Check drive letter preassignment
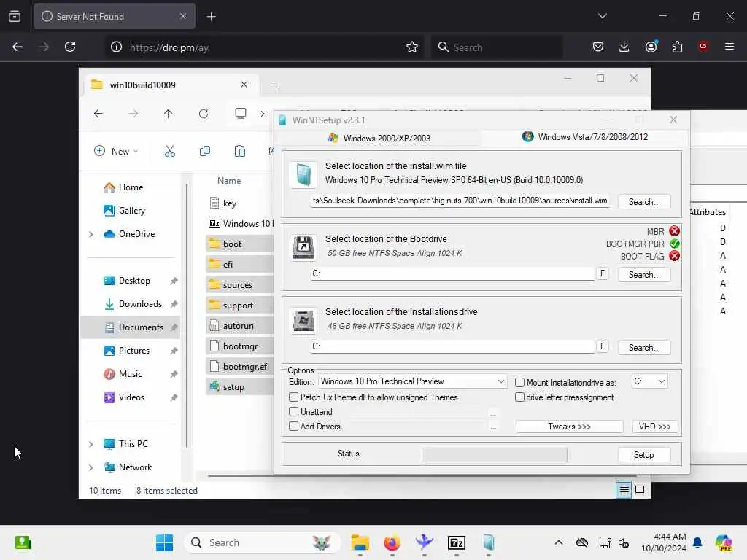 click(519, 397)
